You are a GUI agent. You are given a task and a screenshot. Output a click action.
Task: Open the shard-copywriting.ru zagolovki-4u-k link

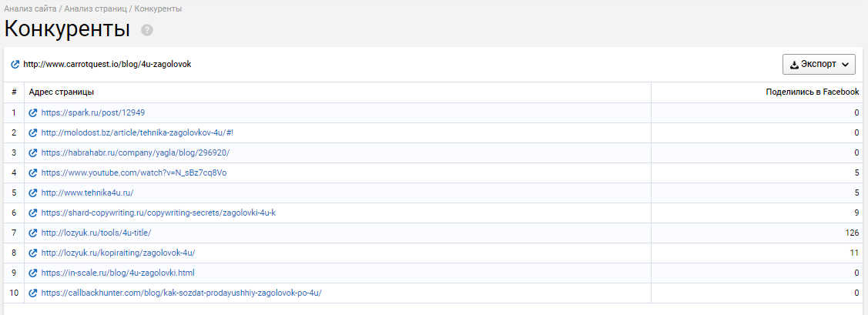159,213
